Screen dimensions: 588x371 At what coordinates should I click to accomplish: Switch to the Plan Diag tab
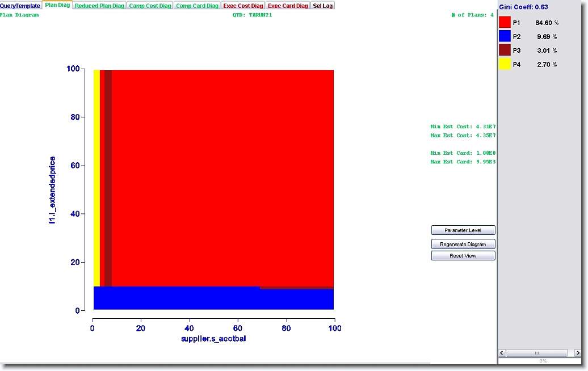[57, 5]
